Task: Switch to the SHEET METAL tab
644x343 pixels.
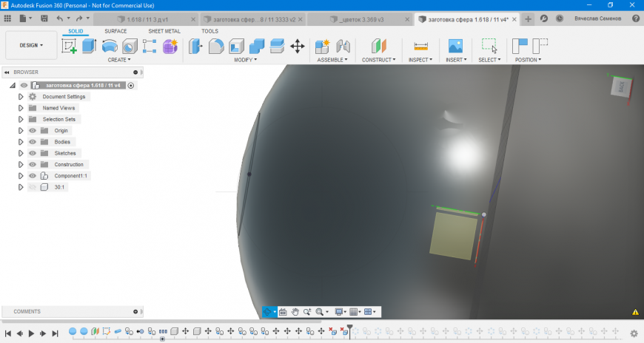Action: tap(164, 31)
